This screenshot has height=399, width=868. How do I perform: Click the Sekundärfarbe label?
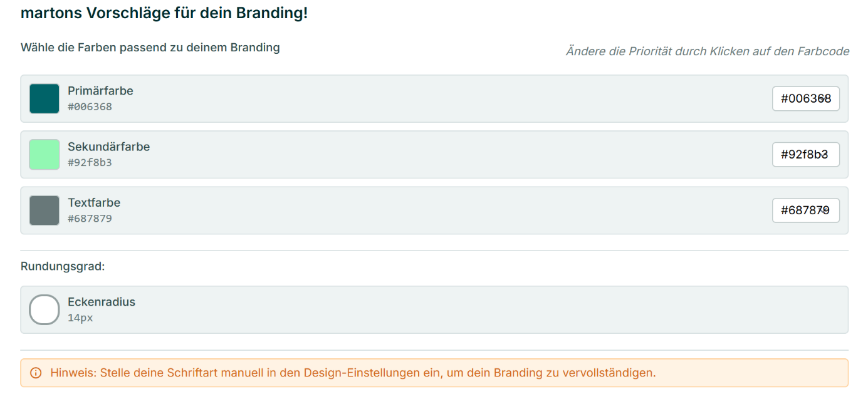point(108,147)
